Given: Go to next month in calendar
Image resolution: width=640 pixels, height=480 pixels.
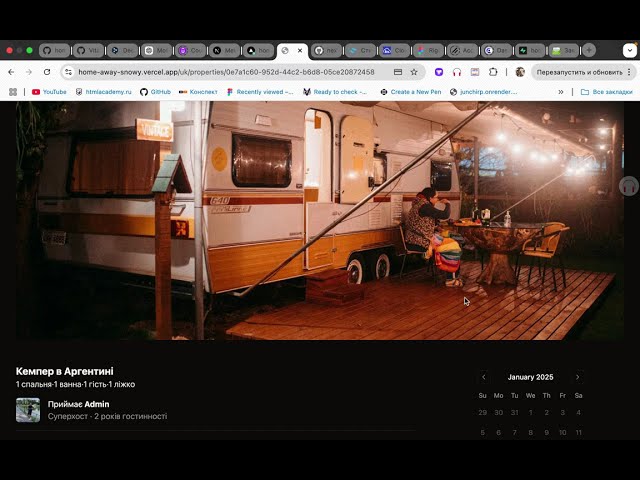Looking at the screenshot, I should 578,377.
